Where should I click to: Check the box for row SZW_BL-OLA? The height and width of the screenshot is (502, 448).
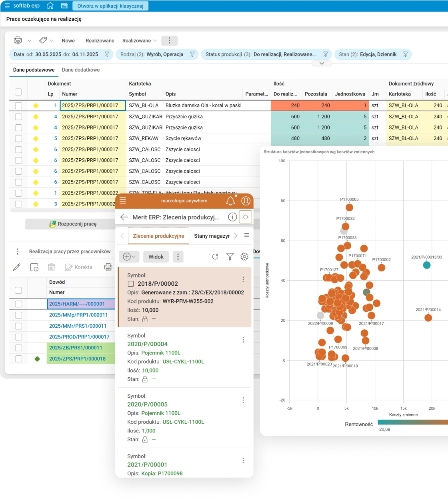tap(18, 106)
